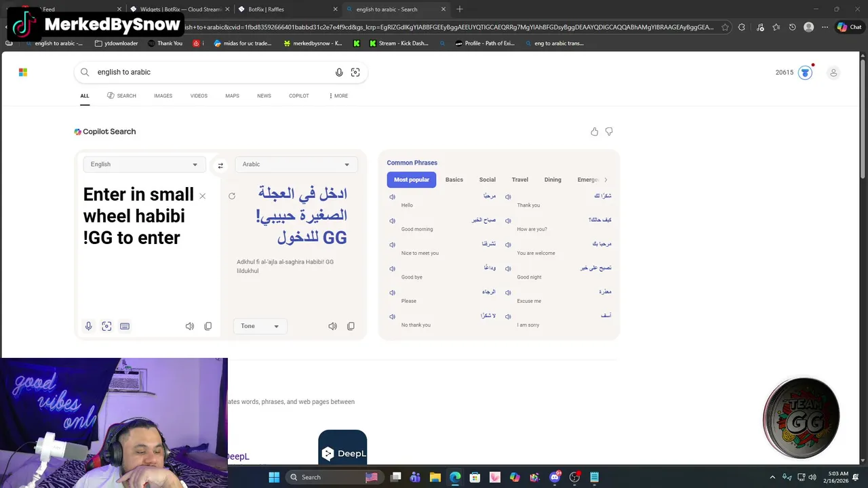Expand the More search menu
The image size is (868, 488).
338,96
